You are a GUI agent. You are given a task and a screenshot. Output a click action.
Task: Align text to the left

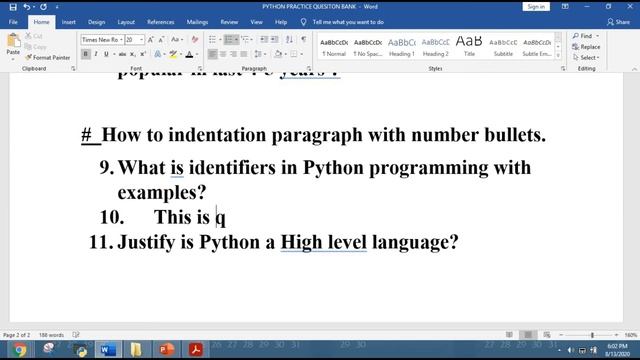(x=213, y=54)
